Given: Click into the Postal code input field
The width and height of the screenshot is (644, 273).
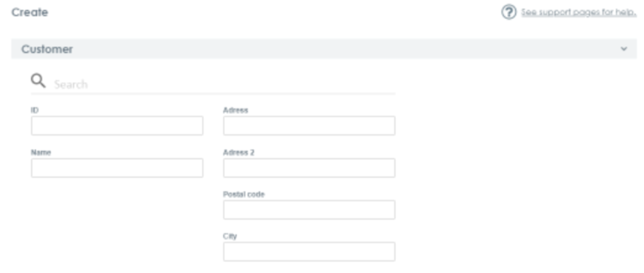Looking at the screenshot, I should (x=309, y=210).
